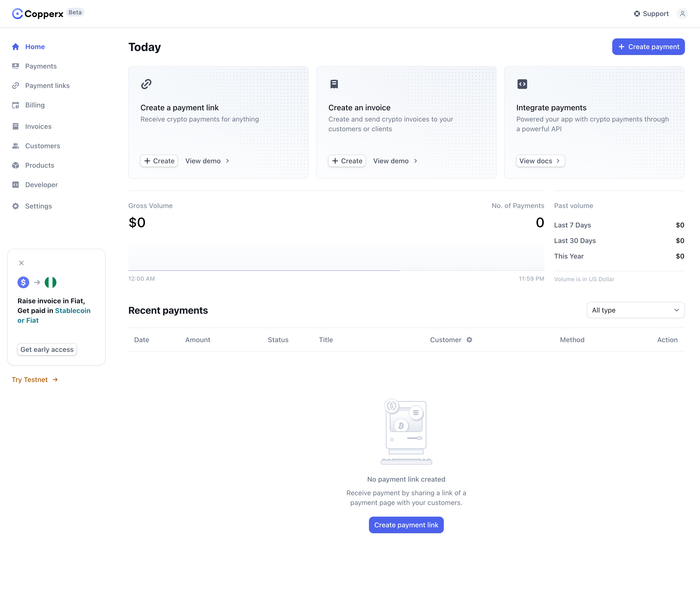Click Create on the invoice card
The image size is (700, 591).
tap(347, 161)
